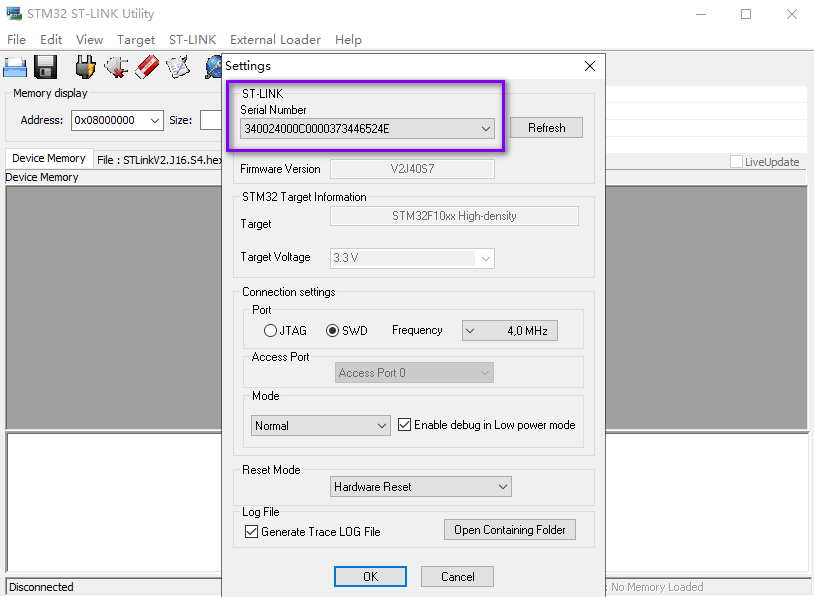Uncheck Generate Trace LOG File
The height and width of the screenshot is (597, 814).
(251, 532)
